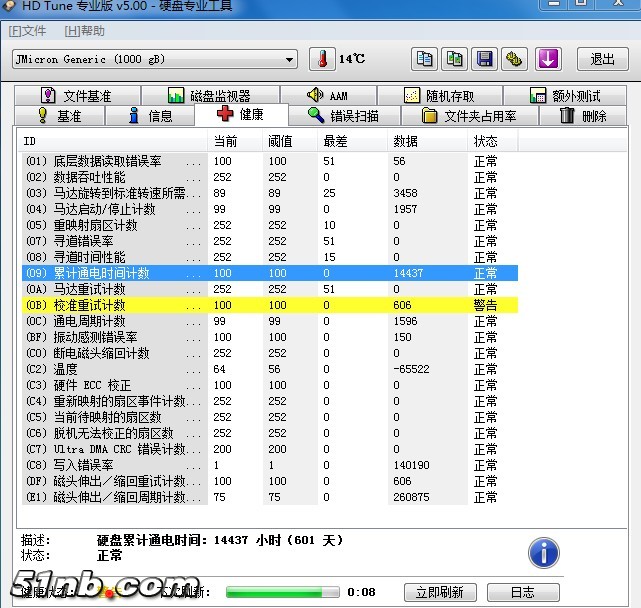Click the 当前 column header

(235, 141)
